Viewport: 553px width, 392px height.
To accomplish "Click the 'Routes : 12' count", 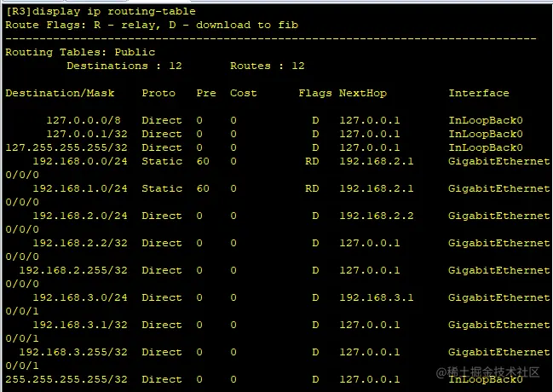I will [267, 66].
